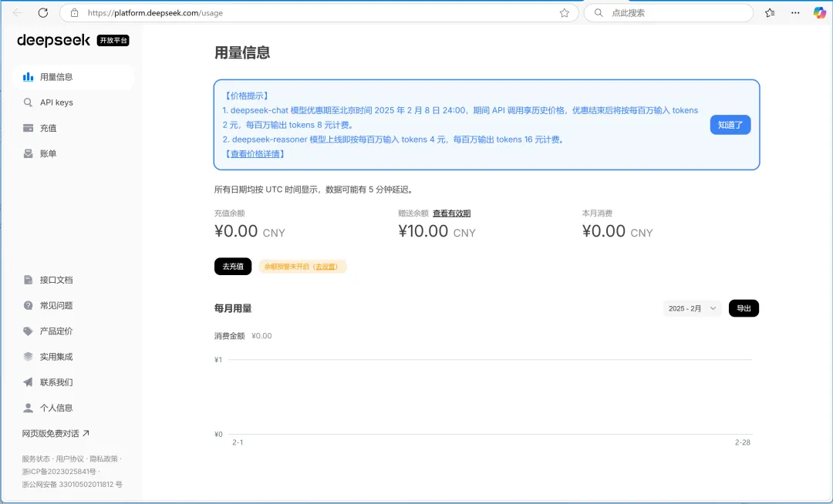Open the 用量信息 sidebar menu item
Image resolution: width=833 pixels, height=504 pixels.
pyautogui.click(x=73, y=77)
